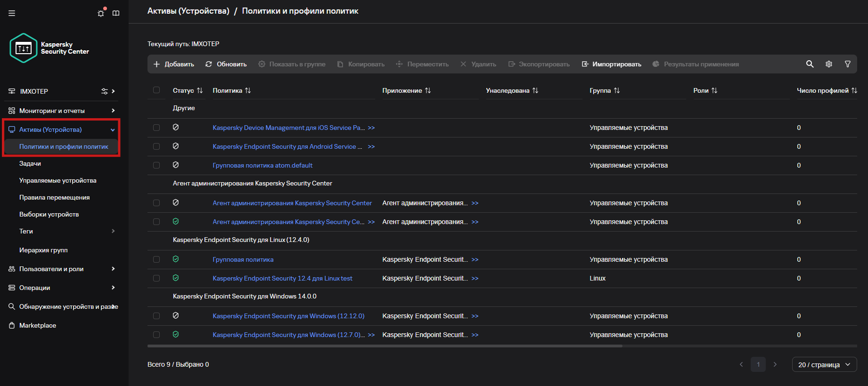Expand truncated Android Service policy name
Image resolution: width=868 pixels, height=386 pixels.
click(371, 146)
